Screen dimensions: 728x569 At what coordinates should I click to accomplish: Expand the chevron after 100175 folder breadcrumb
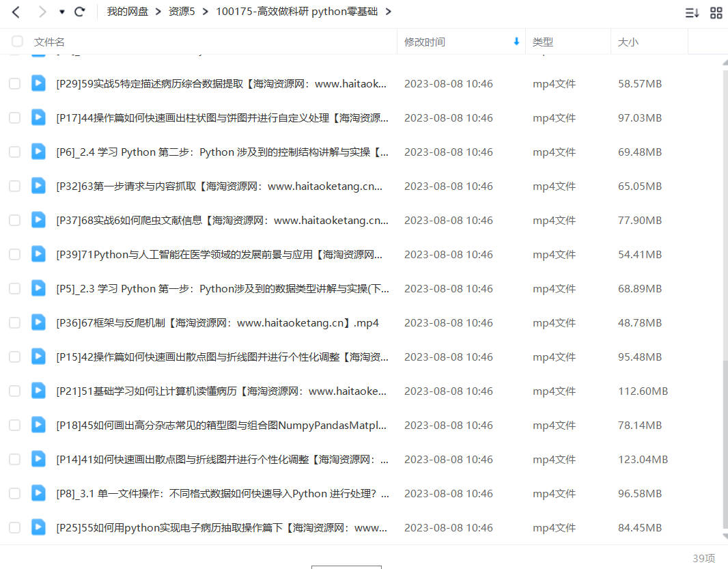pyautogui.click(x=388, y=12)
